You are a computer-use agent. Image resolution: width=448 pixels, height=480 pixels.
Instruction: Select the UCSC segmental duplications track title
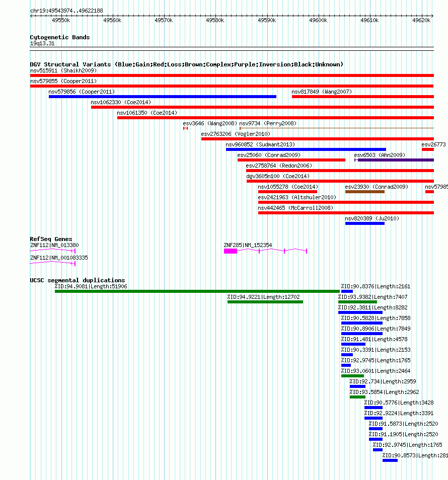click(x=78, y=280)
